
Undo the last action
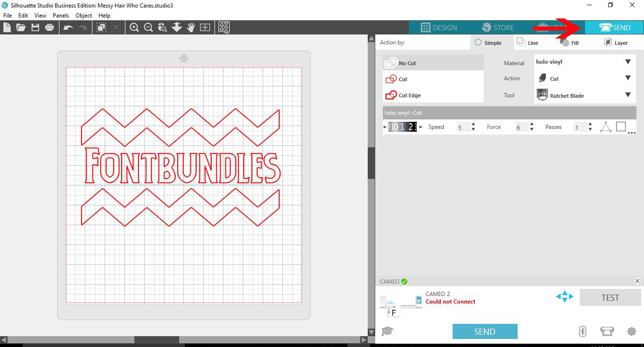coord(68,28)
